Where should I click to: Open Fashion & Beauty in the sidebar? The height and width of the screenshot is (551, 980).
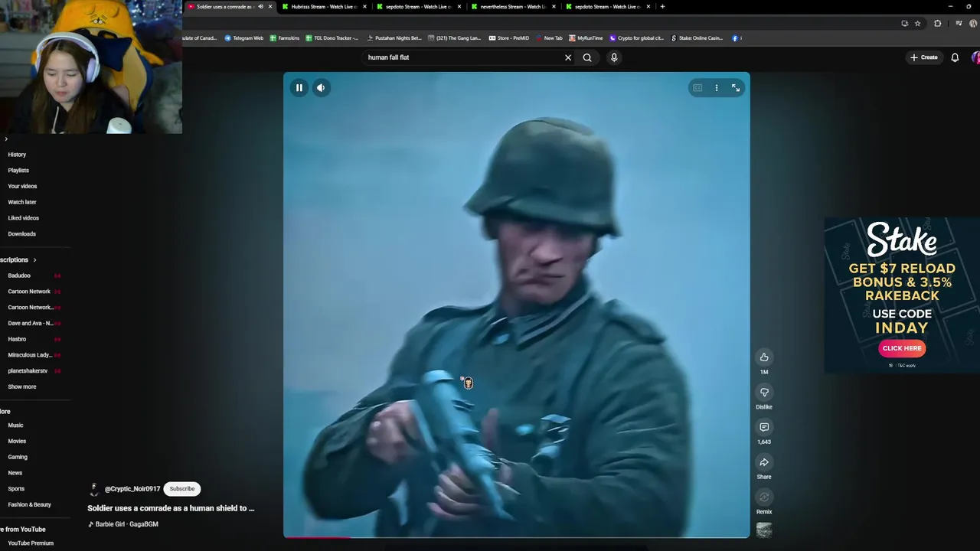(29, 505)
